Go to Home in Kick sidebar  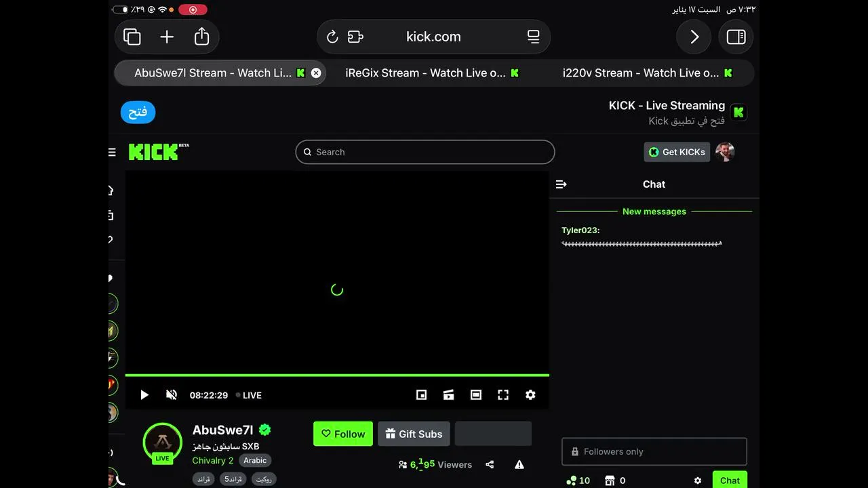coord(111,190)
